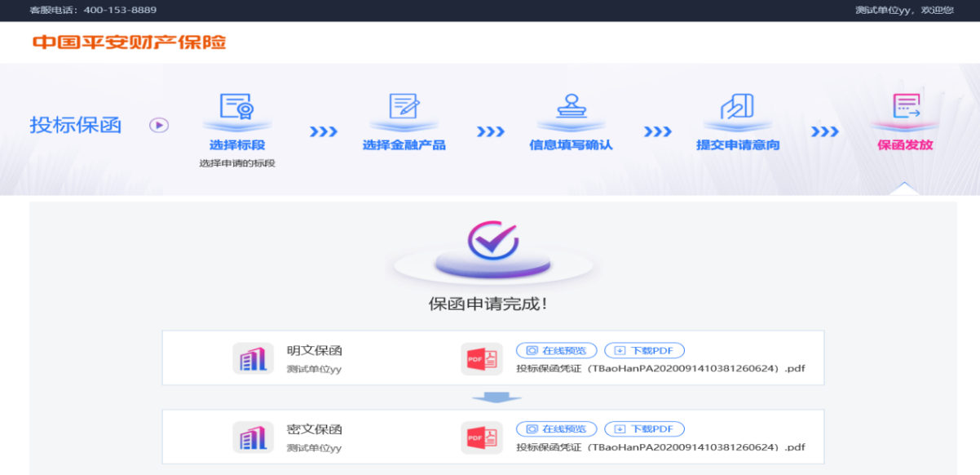Viewport: 980px width, 475px height.
Task: Click the completed checkmark badge
Action: (492, 241)
